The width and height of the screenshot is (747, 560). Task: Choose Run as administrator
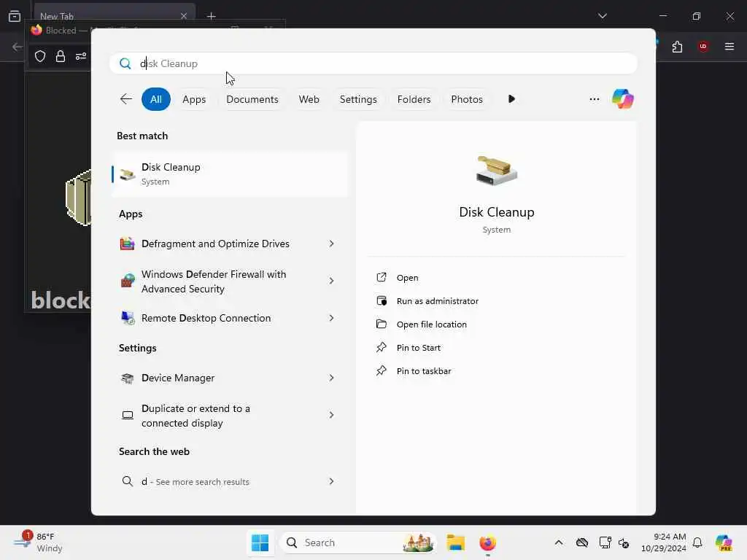point(438,301)
